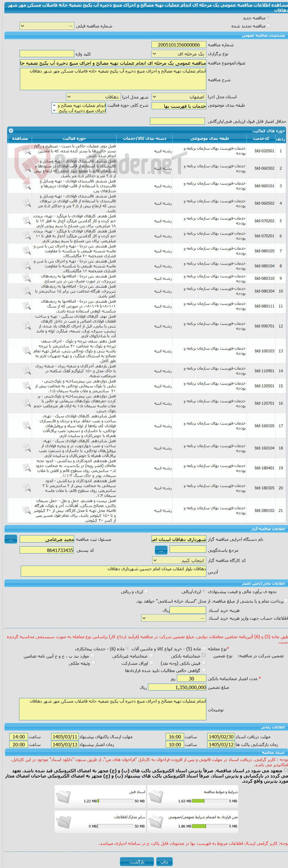Open view icon for row bld-080105

(x=26, y=251)
